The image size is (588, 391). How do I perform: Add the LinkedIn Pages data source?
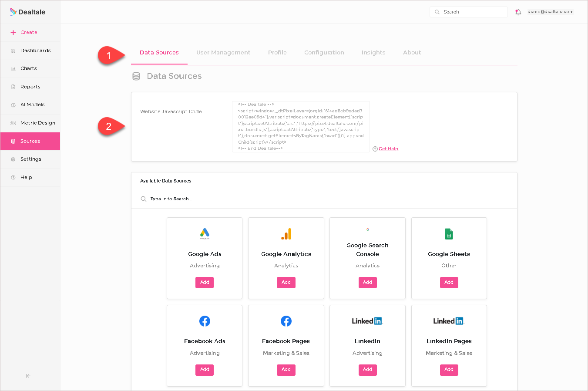(449, 370)
